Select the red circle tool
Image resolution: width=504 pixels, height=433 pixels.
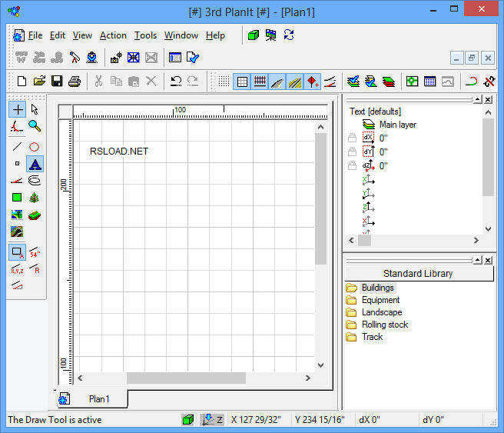coord(35,147)
